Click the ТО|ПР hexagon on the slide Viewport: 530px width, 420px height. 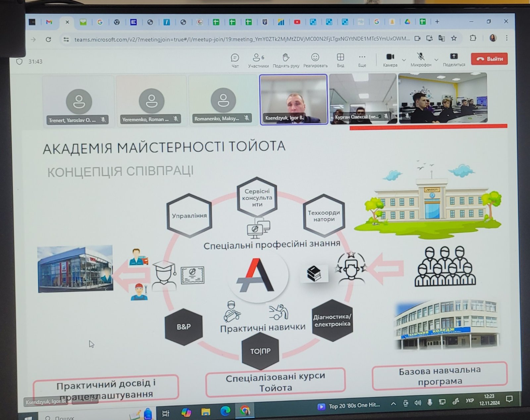point(260,351)
